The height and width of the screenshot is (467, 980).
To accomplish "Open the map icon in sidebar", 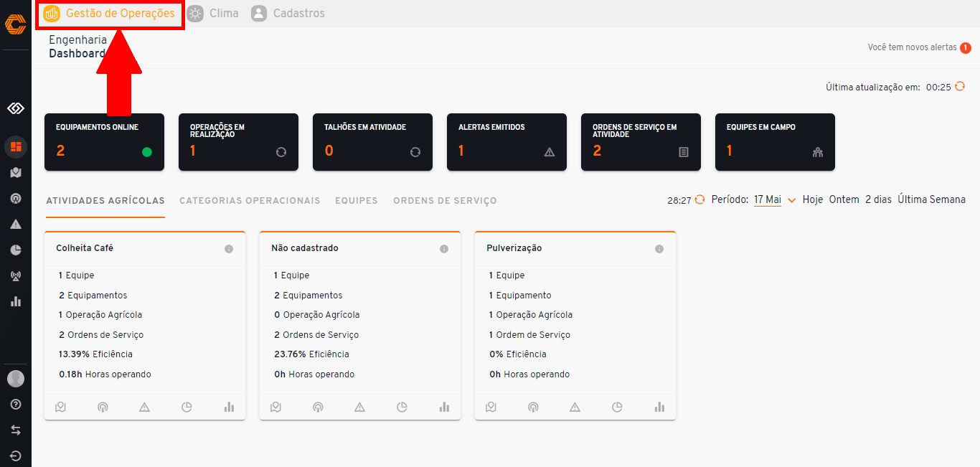I will tap(16, 172).
